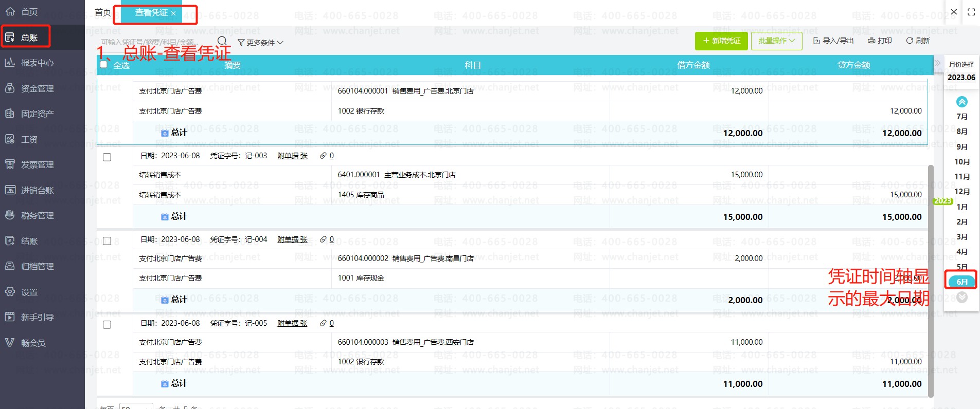Click attachment link icon of voucher 记-003

click(x=323, y=156)
